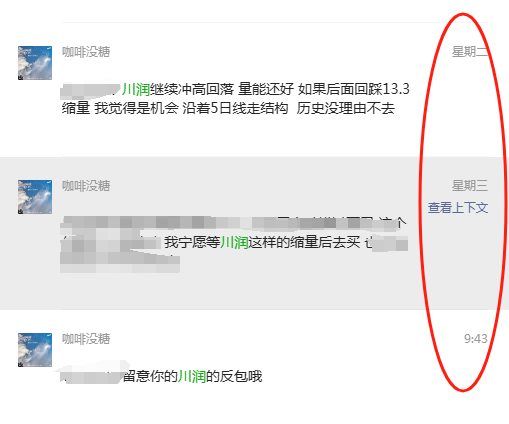This screenshot has height=424, width=509.
Task: Click sender name 咖啡没糖 in the highlighted 星期三 result
Action: 86,186
